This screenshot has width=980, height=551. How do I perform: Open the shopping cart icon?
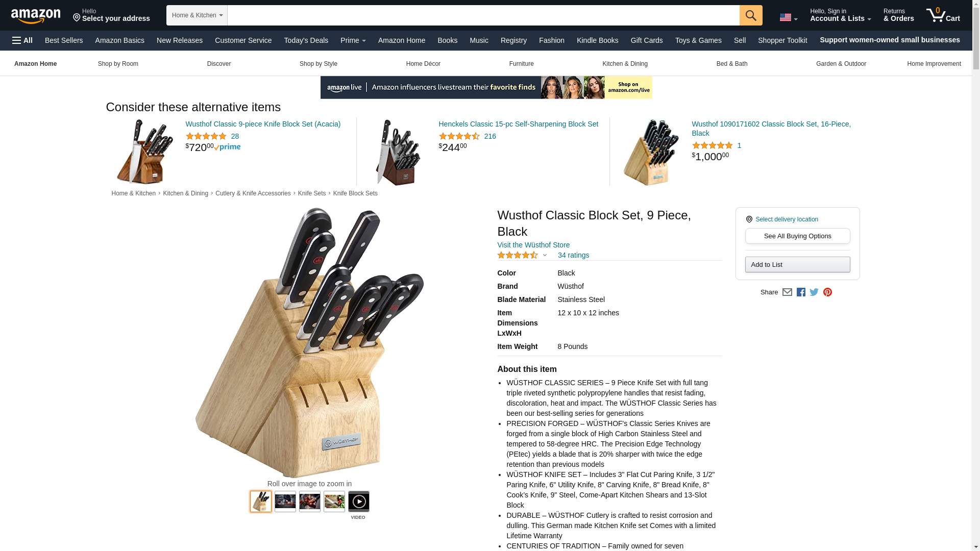pyautogui.click(x=943, y=15)
